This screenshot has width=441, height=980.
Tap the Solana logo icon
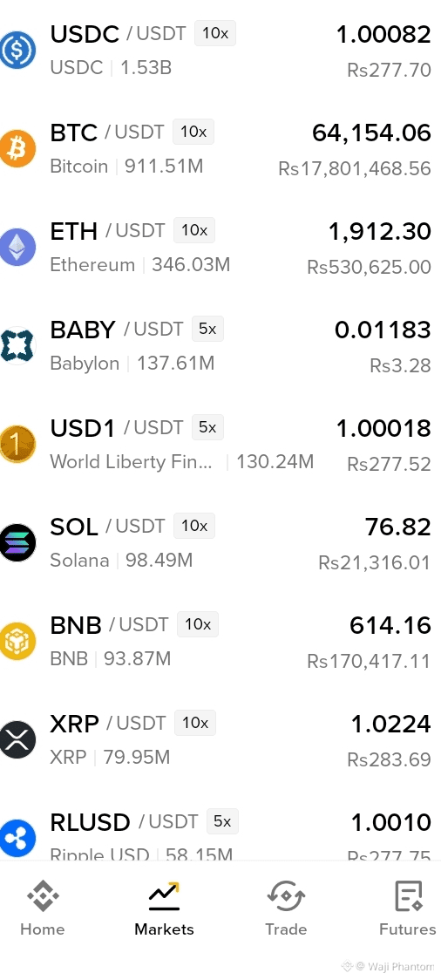pos(17,543)
